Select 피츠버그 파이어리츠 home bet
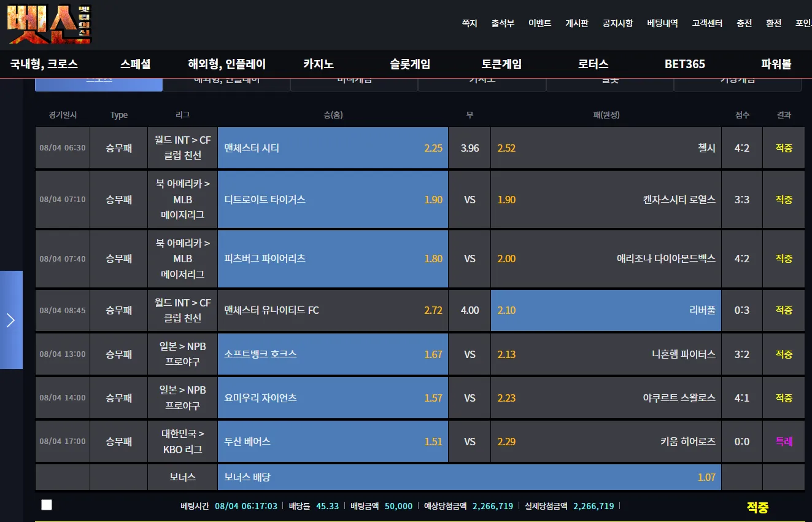 click(x=333, y=259)
